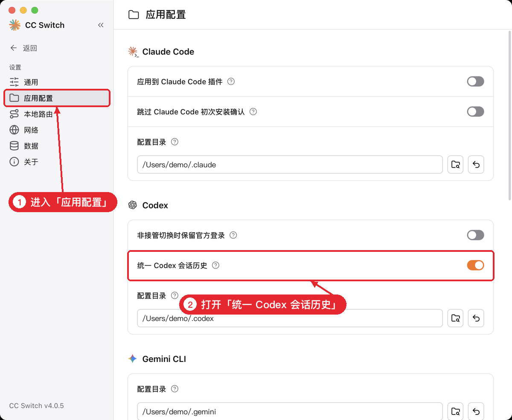Select 应用配置 in the sidebar

[57, 98]
